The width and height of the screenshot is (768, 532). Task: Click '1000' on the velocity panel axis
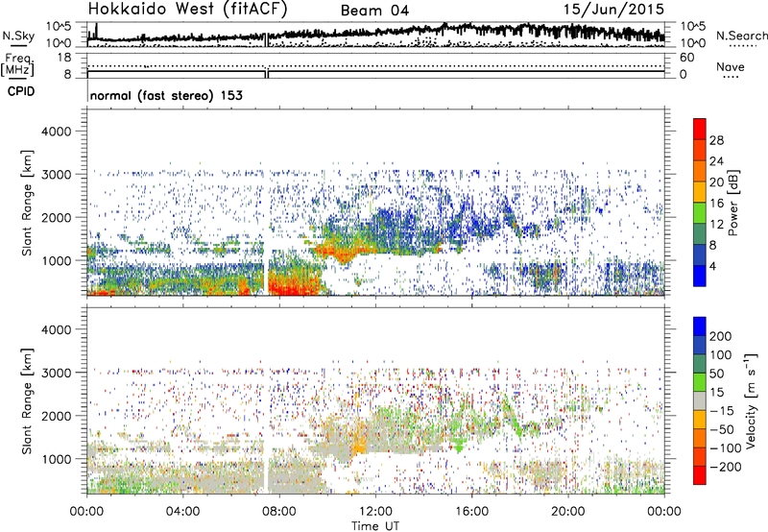(x=57, y=459)
